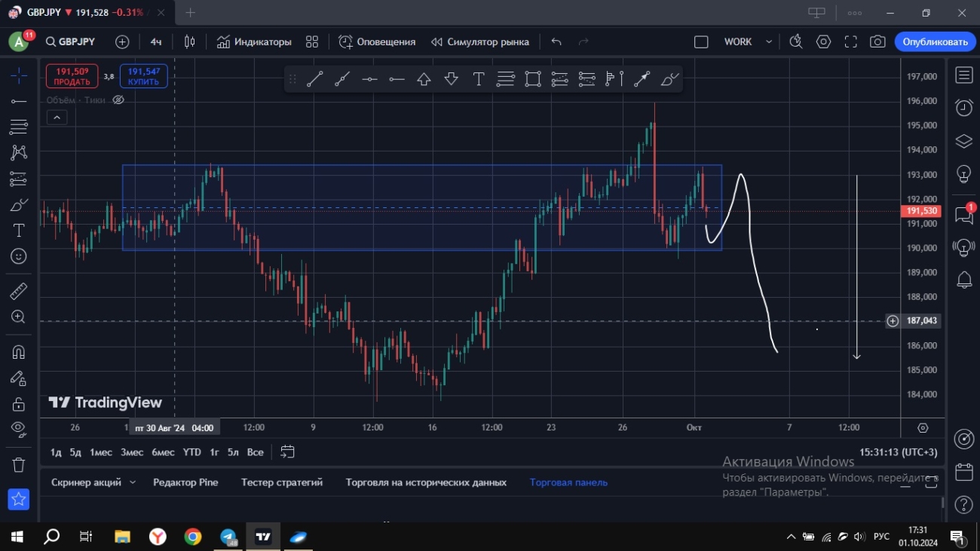Open chart settings hexagon icon
The image size is (980, 551).
[823, 41]
